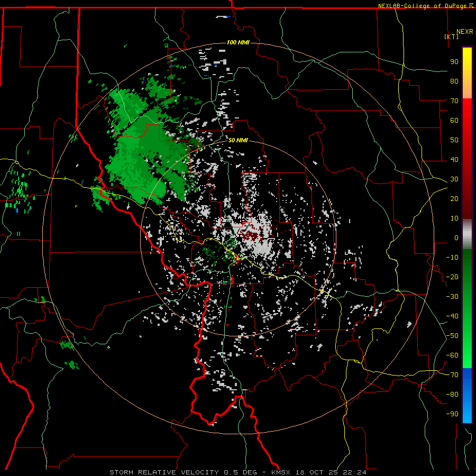Click the blue bottom segment of the color bar
Screen dimensions: 476x476
coord(467,396)
